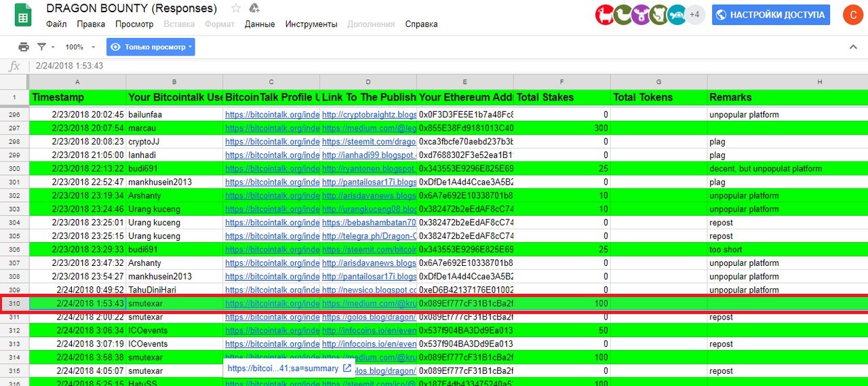868x386 pixels.
Task: Open bitcointalk profile link in marcau row
Action: click(x=272, y=128)
